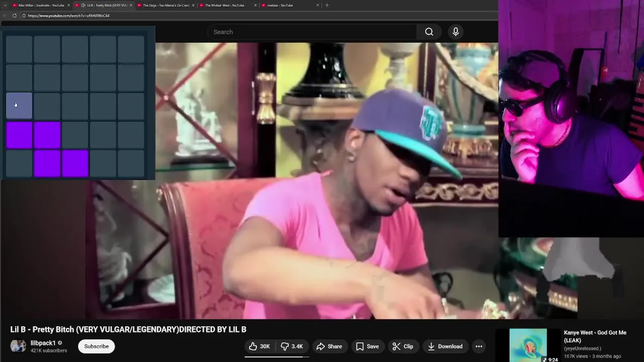Create a Clip of the video
644x362 pixels.
pos(403,346)
